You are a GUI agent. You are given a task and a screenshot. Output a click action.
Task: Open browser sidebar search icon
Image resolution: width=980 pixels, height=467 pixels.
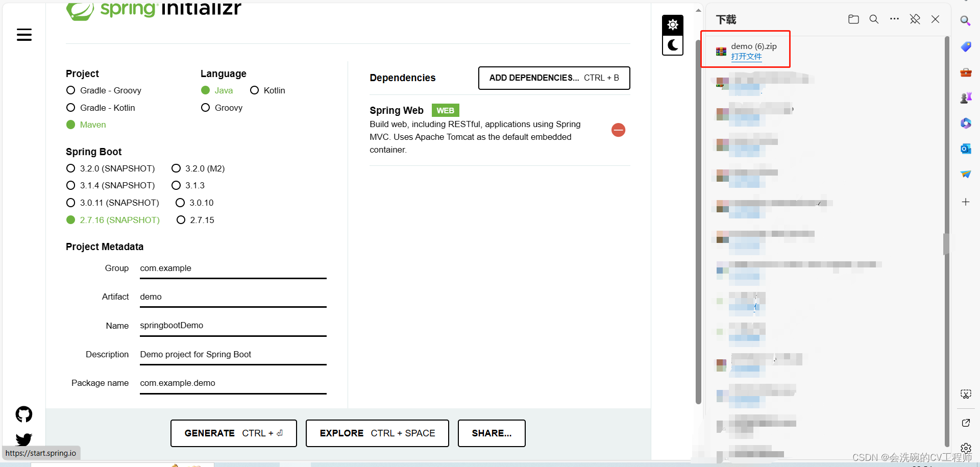tap(965, 21)
